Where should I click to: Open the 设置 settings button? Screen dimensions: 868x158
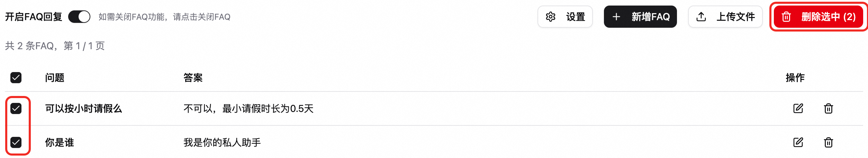tap(565, 17)
